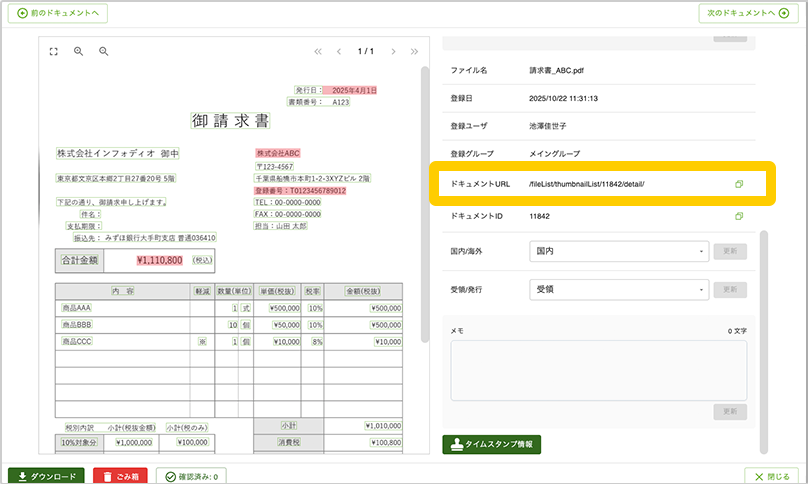
Task: Go to previous page in viewer
Action: pos(339,51)
